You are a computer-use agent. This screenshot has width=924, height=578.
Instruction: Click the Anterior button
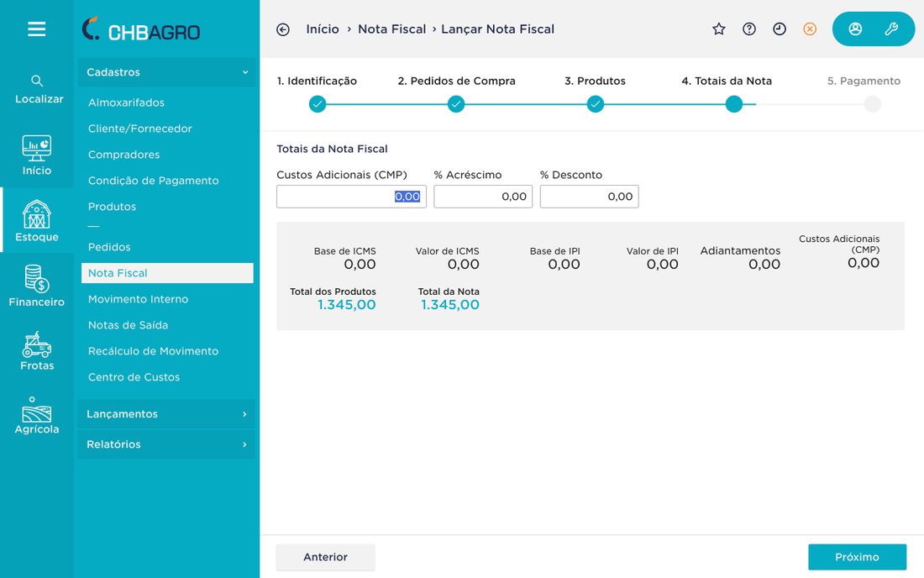(325, 557)
